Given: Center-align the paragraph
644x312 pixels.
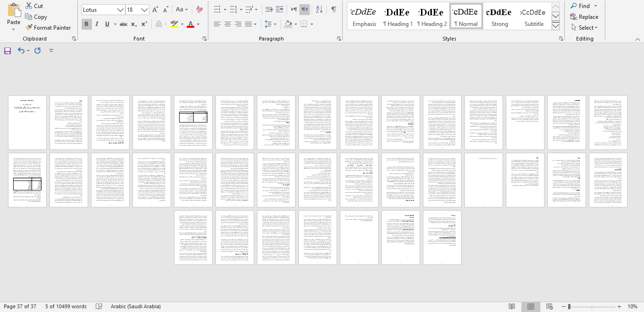Looking at the screenshot, I should [x=228, y=24].
